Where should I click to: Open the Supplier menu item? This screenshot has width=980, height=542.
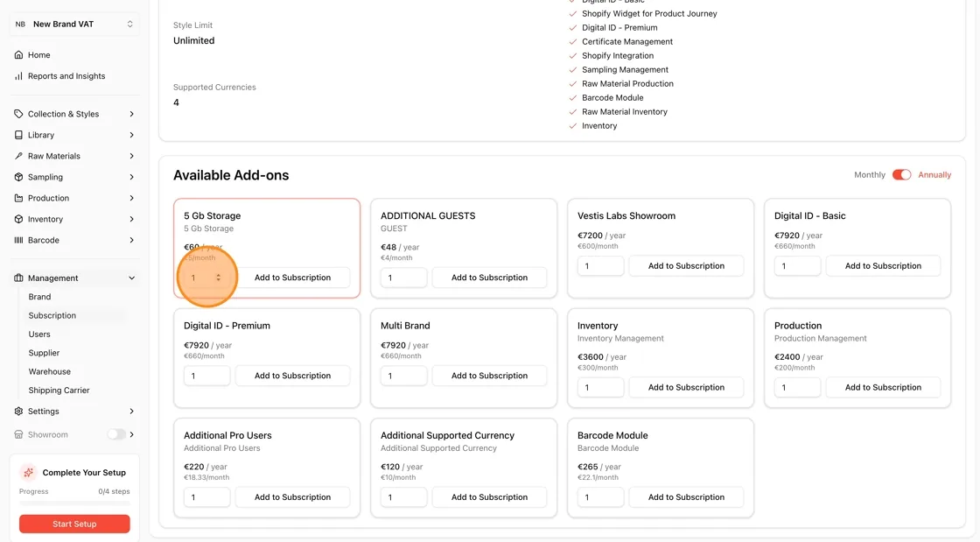coord(44,353)
